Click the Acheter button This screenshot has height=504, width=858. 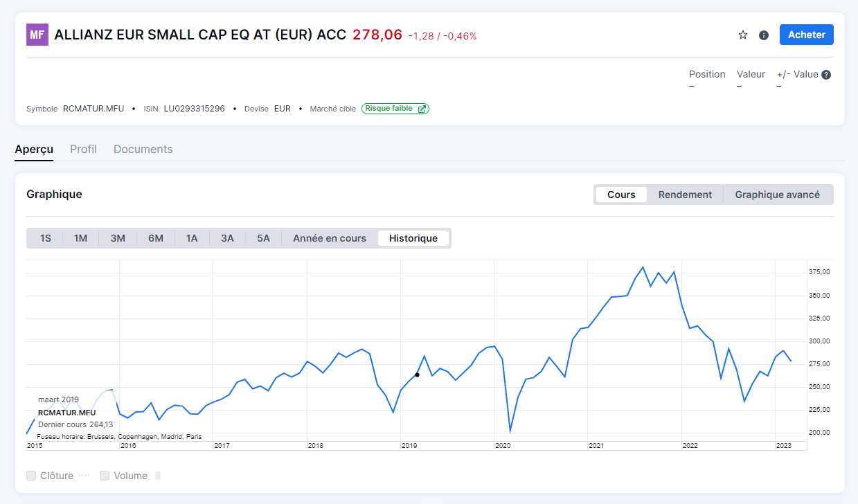[x=807, y=35]
